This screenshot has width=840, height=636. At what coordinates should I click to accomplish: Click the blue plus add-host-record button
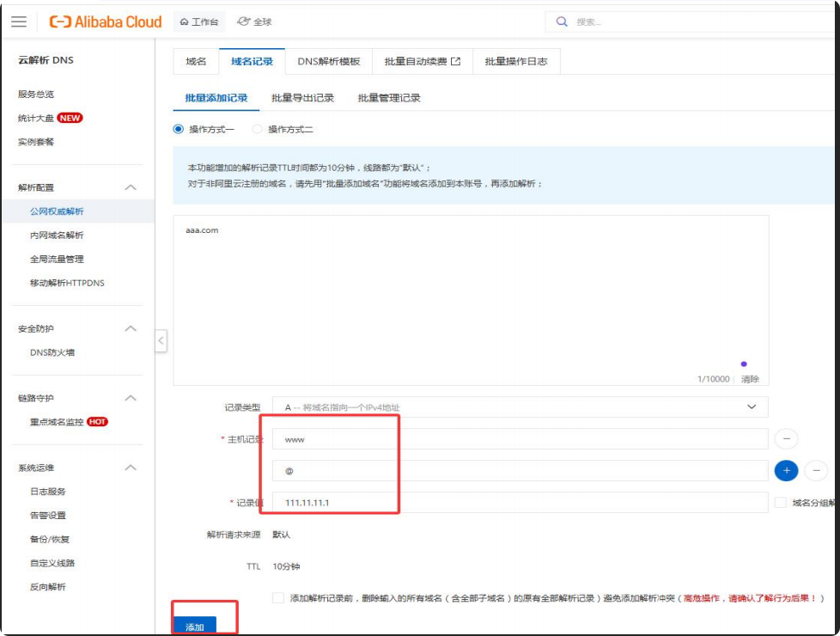pos(786,470)
